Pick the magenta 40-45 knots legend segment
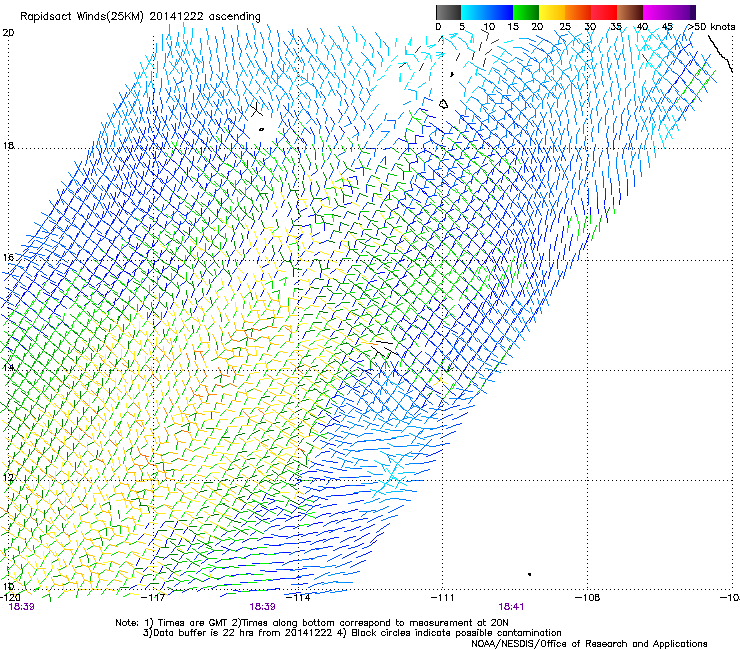This screenshot has height=650, width=740. pos(656,12)
